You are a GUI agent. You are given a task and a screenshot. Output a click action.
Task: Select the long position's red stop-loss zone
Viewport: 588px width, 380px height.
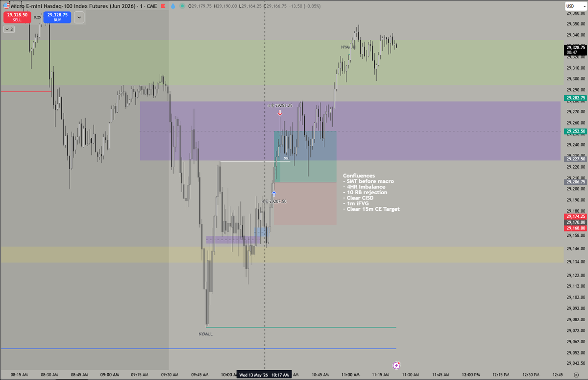tap(305, 203)
